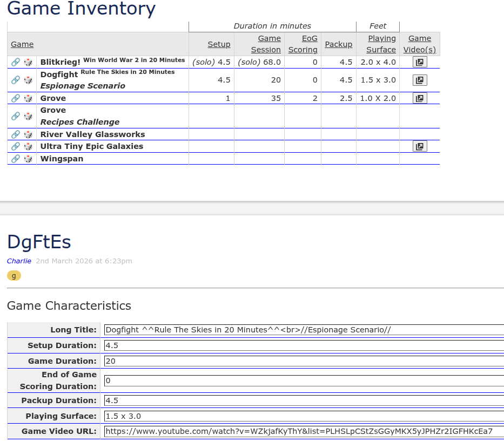
Task: Open the game video for Dogfight
Action: point(420,80)
